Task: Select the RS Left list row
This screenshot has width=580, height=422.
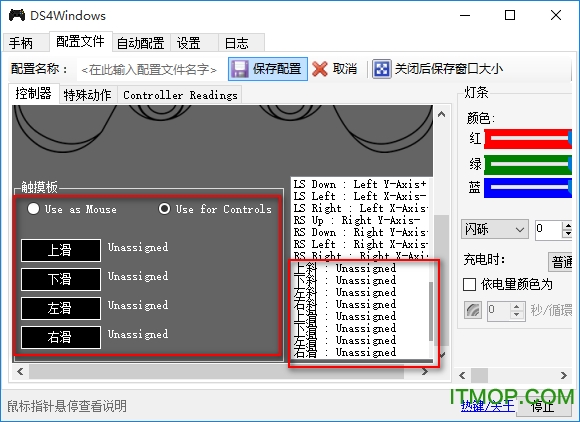Action: click(360, 244)
